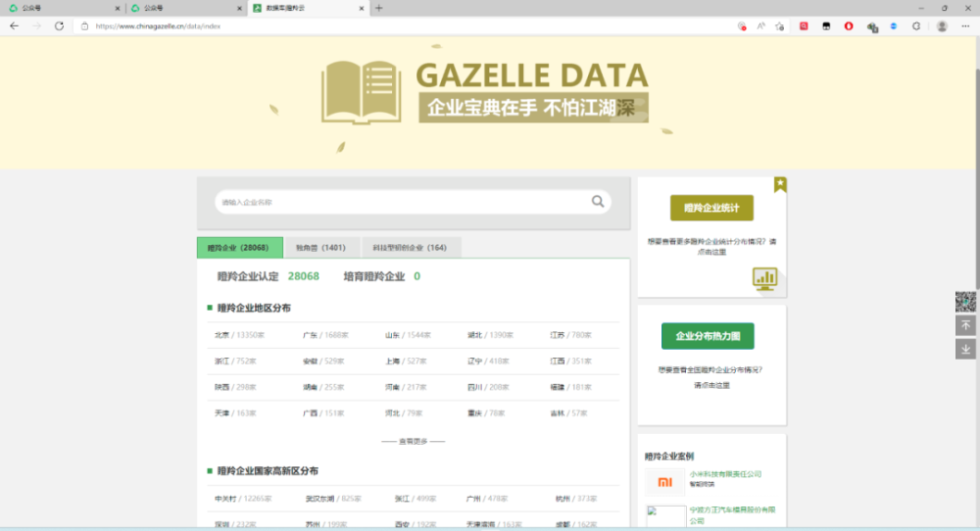Viewport: 980px width, 531px height.
Task: Click the bar chart statistics icon
Action: point(765,278)
